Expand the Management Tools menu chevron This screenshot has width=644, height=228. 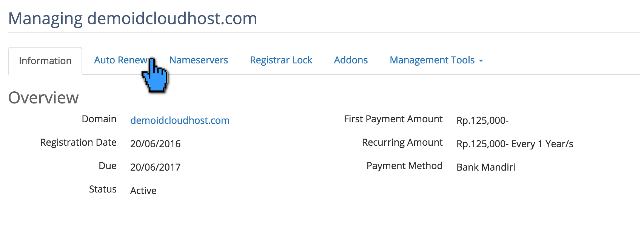(x=481, y=60)
